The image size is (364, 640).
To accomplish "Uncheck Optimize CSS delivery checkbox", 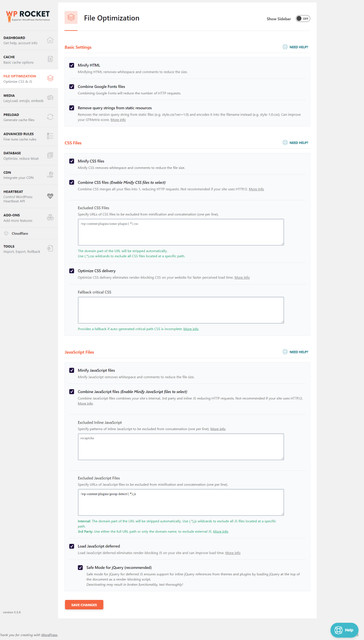I will pyautogui.click(x=72, y=271).
